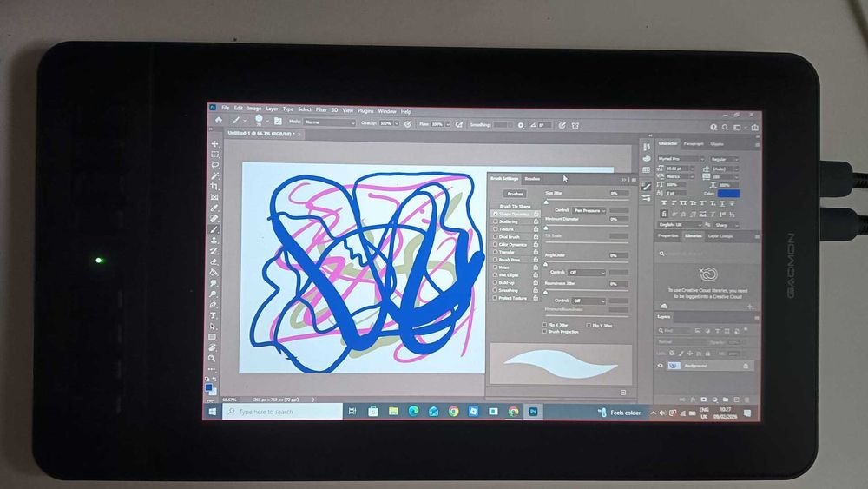This screenshot has height=489, width=868.
Task: Select the Eraser tool
Action: click(x=214, y=262)
